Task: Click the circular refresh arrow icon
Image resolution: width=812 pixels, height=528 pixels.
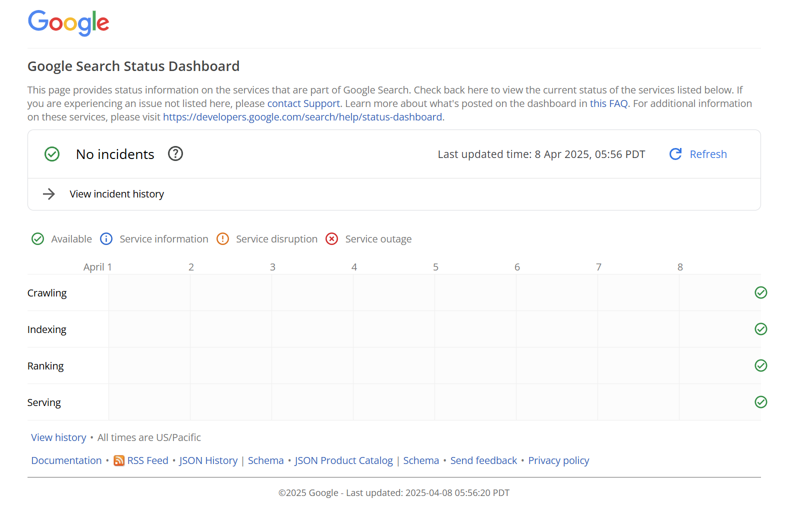Action: (675, 154)
